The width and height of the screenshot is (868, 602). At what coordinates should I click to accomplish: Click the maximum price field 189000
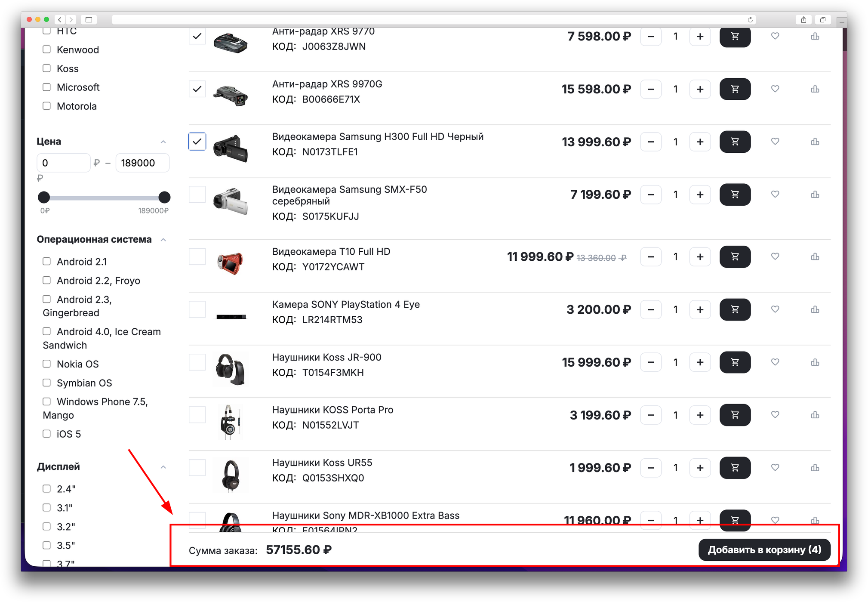pyautogui.click(x=142, y=163)
